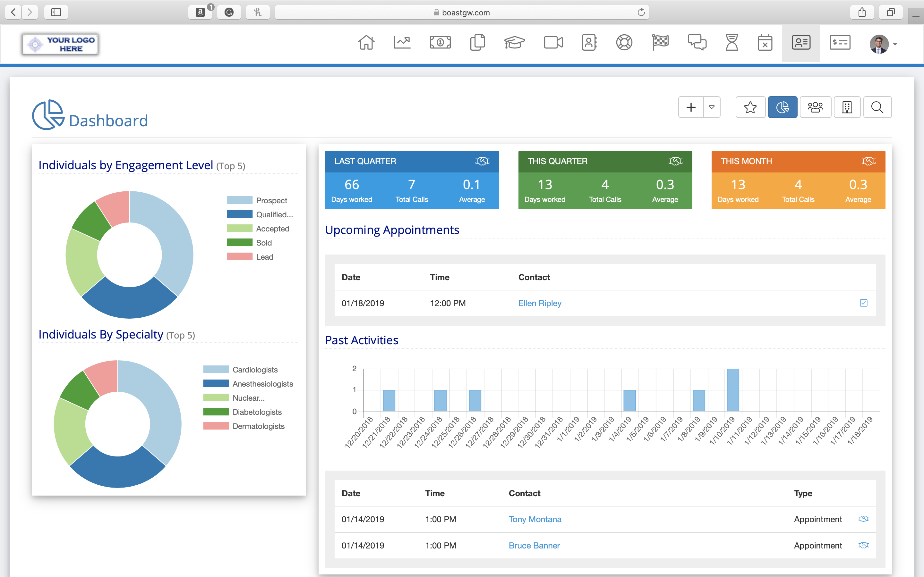Viewport: 924px width, 577px height.
Task: Switch to the building organizations view tab
Action: tap(847, 107)
